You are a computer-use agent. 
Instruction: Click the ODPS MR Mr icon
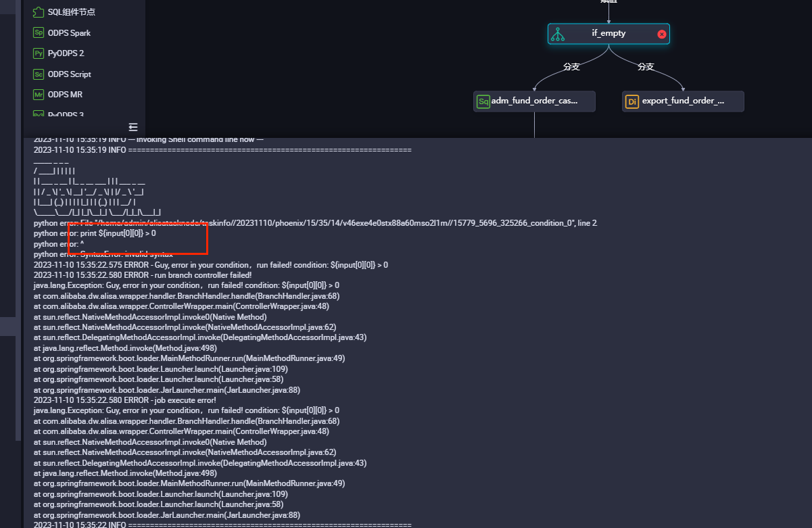click(x=39, y=94)
